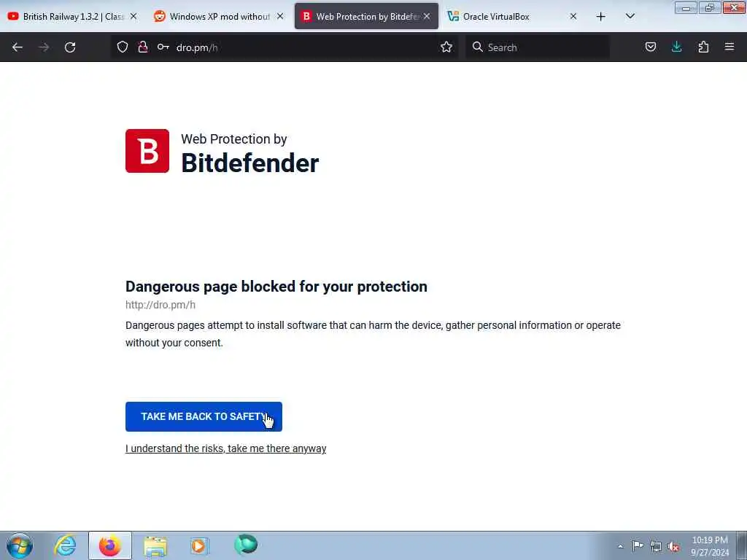
Task: Go back to the previous page
Action: point(18,47)
